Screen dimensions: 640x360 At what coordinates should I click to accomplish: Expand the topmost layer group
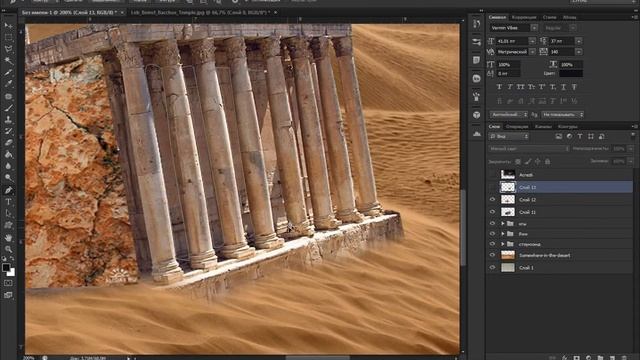pyautogui.click(x=503, y=224)
